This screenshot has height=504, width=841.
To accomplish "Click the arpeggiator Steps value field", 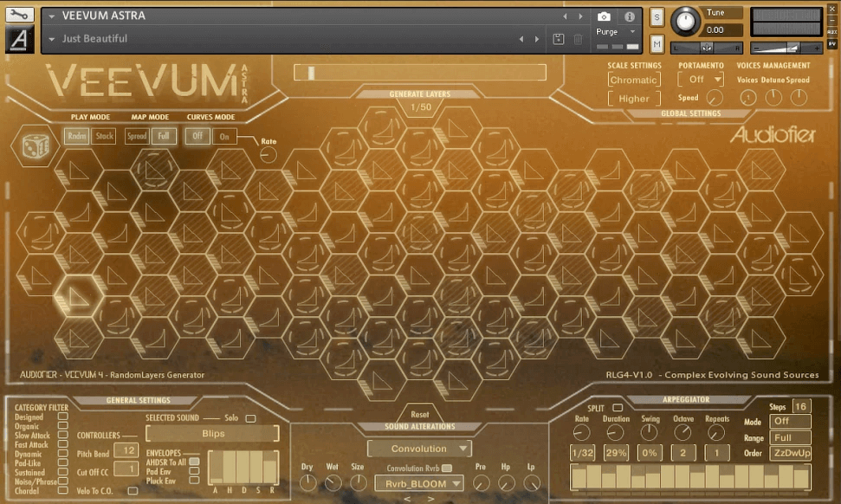I will pyautogui.click(x=800, y=406).
